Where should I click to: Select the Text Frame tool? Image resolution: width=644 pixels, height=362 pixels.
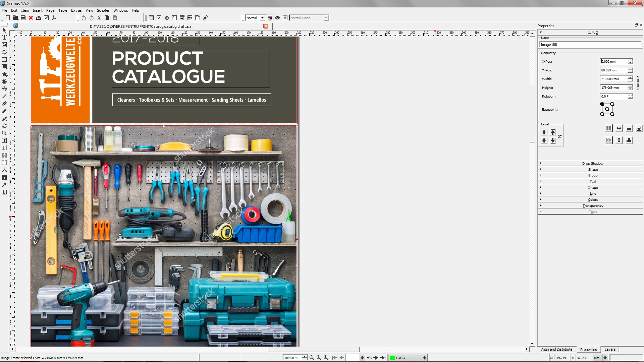(4, 37)
